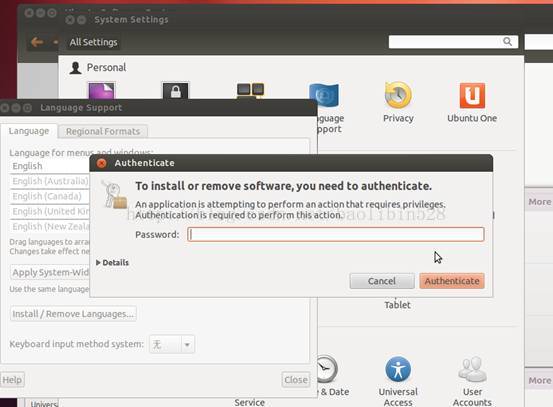Click Help button in Language Support

tap(12, 380)
